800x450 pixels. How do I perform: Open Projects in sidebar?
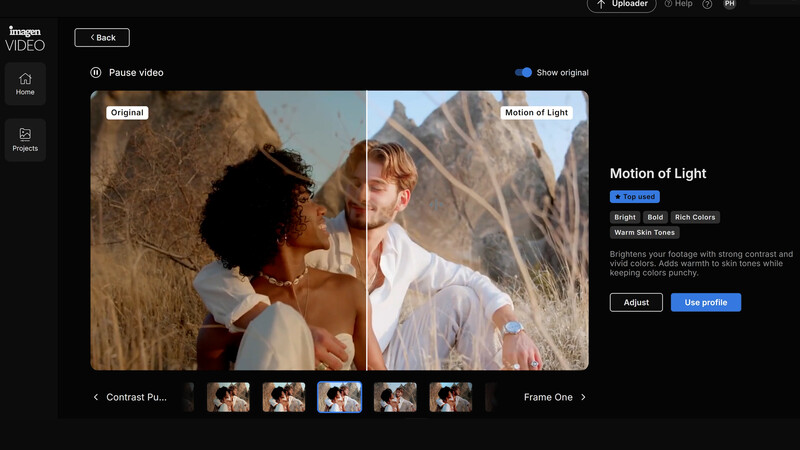click(25, 140)
